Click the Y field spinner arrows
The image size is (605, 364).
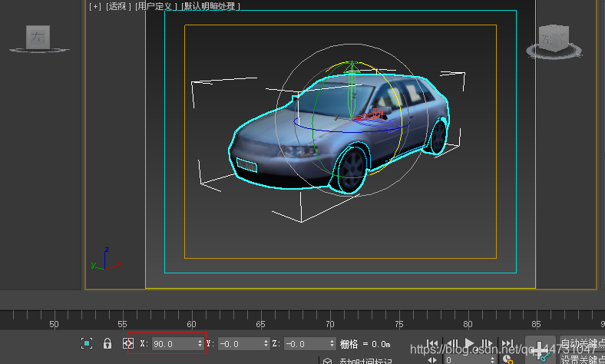(x=266, y=343)
